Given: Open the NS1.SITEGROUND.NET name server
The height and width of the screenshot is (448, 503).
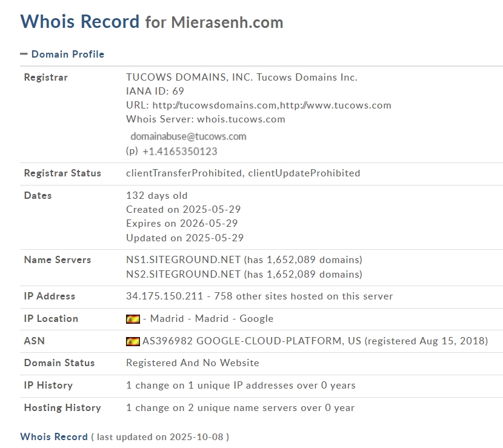Looking at the screenshot, I should (x=183, y=259).
